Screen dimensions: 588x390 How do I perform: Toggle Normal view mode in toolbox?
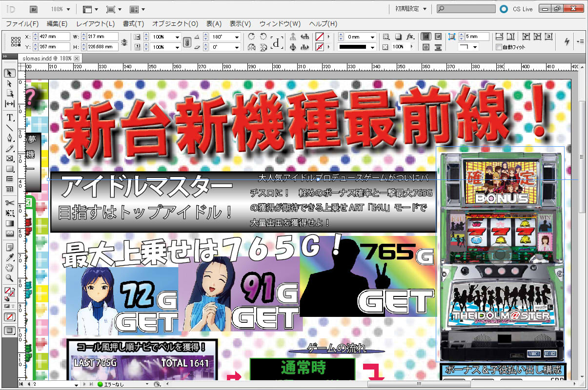9,330
